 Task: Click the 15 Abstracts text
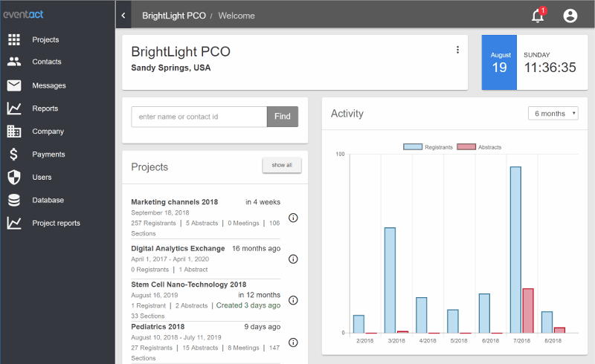[x=200, y=348]
